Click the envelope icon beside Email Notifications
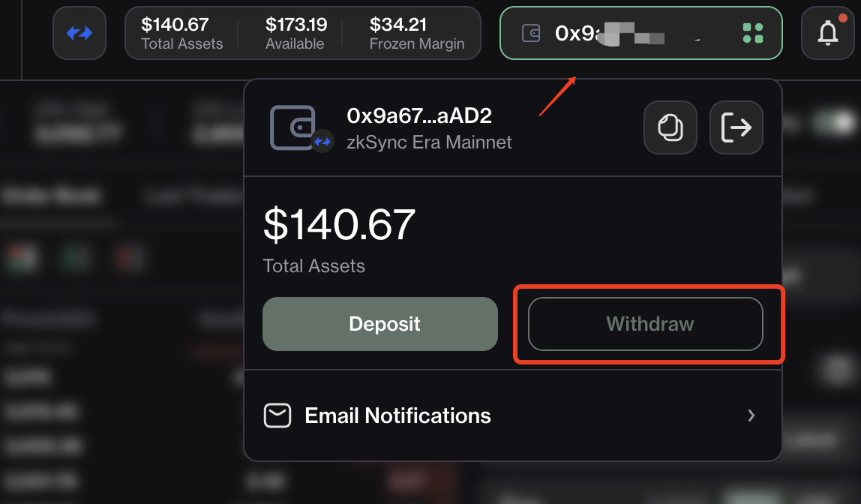The image size is (861, 504). (x=277, y=415)
